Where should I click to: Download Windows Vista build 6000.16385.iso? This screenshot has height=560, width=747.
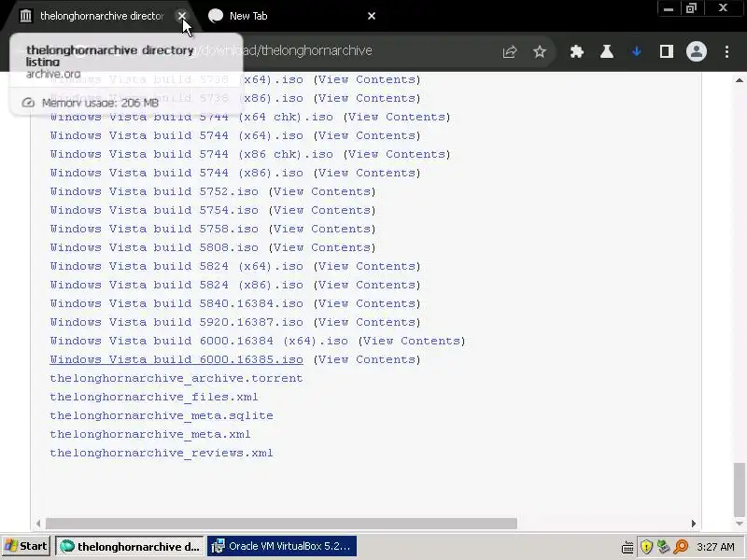(176, 359)
